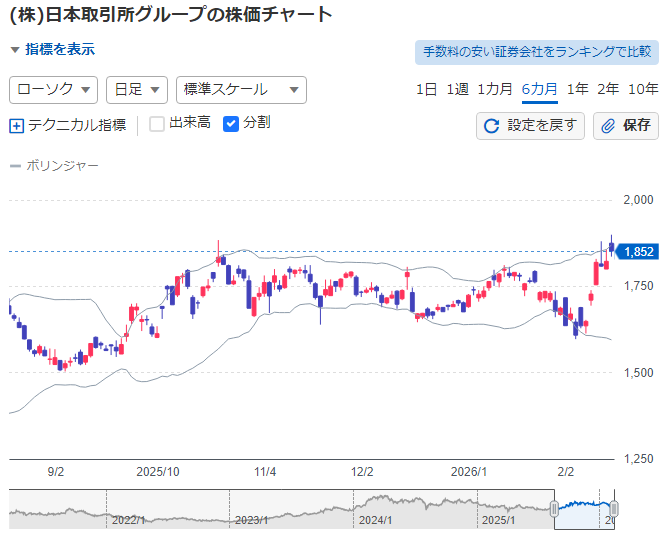
Task: Click the 2,000 price axis label
Action: (x=638, y=200)
